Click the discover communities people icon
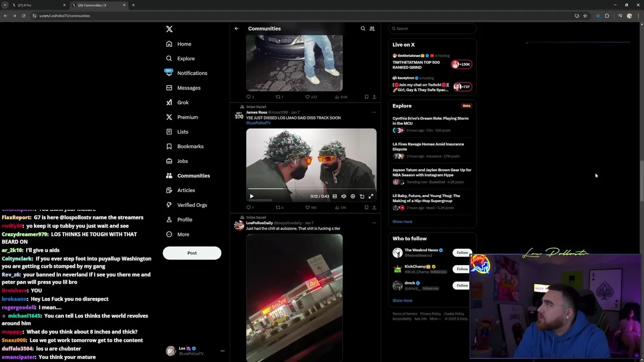Image resolution: width=644 pixels, height=362 pixels. point(372,29)
